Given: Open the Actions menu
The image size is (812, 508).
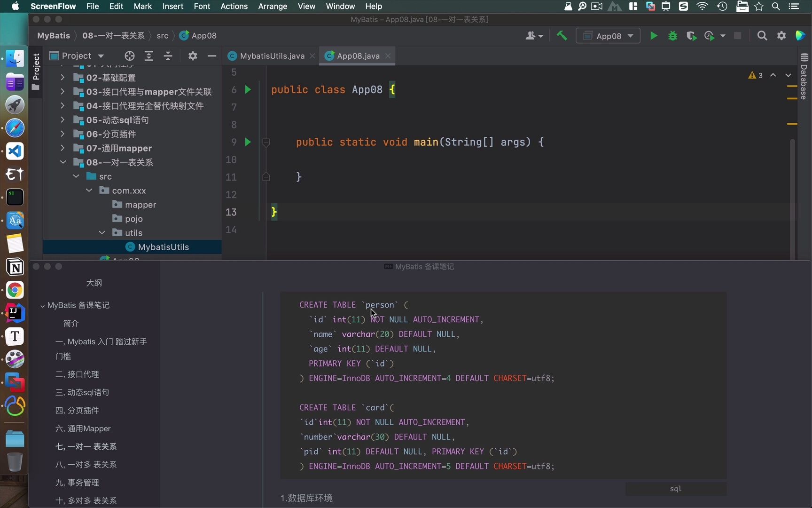Looking at the screenshot, I should (x=234, y=6).
